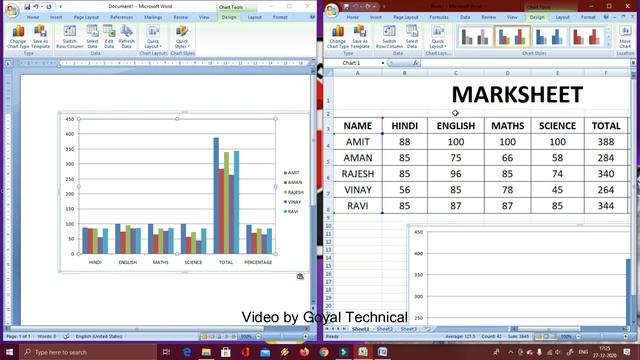Open Quick Styles gallery in Word
This screenshot has height=360, width=640.
coord(182,37)
